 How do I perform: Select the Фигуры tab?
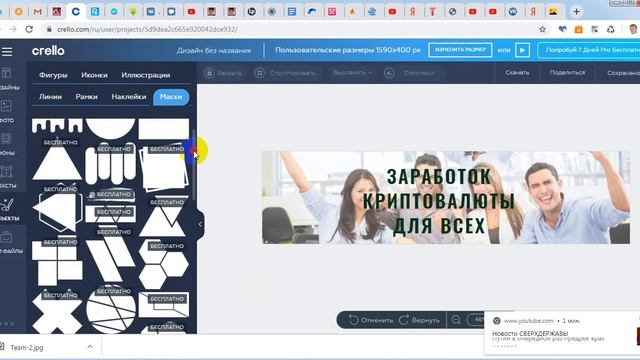(x=53, y=75)
